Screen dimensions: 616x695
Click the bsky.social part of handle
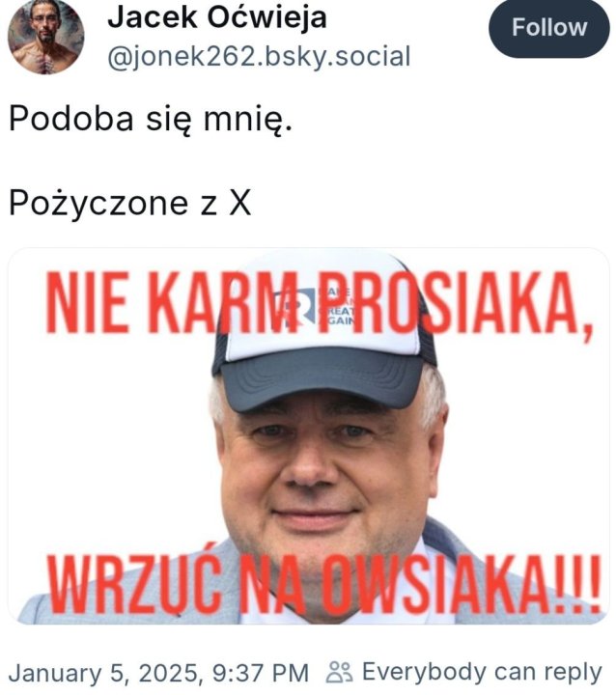coord(337,57)
